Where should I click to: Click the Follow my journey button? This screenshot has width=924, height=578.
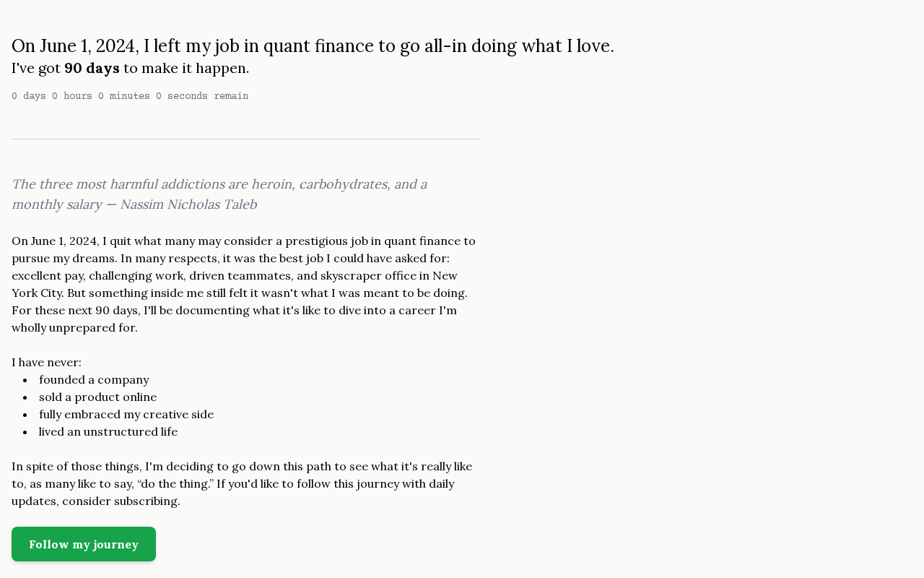pos(84,544)
